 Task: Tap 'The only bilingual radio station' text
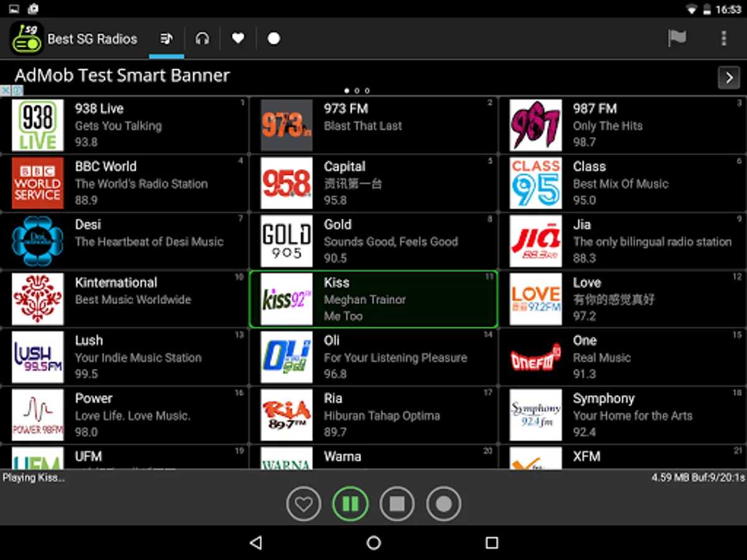click(652, 241)
